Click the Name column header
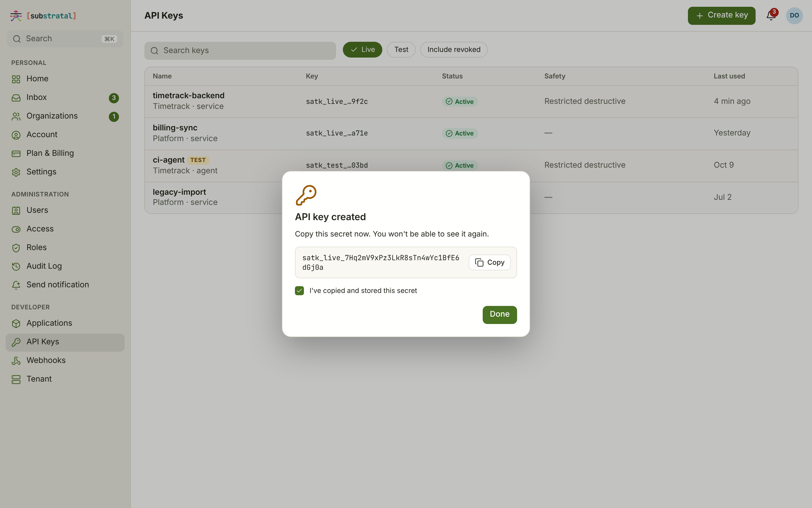Image resolution: width=812 pixels, height=508 pixels. click(162, 76)
